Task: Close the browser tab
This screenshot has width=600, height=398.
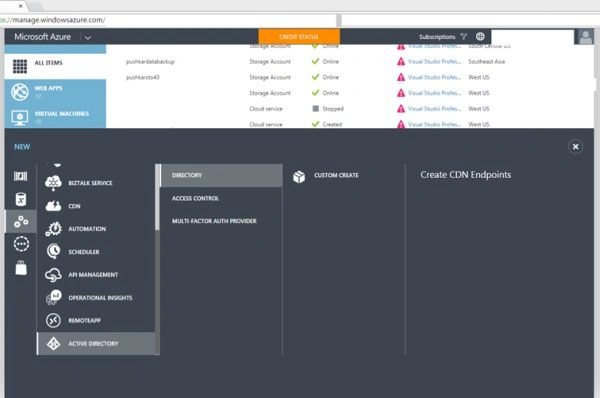Action: (x=20, y=6)
